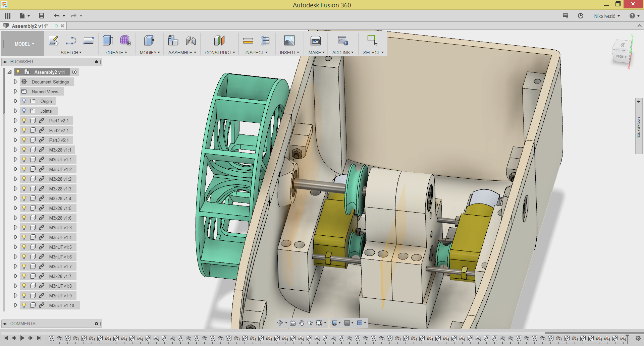Screen dimensions: 644x346
Task: Toggle visibility bulb of Origin folder
Action: [x=24, y=101]
